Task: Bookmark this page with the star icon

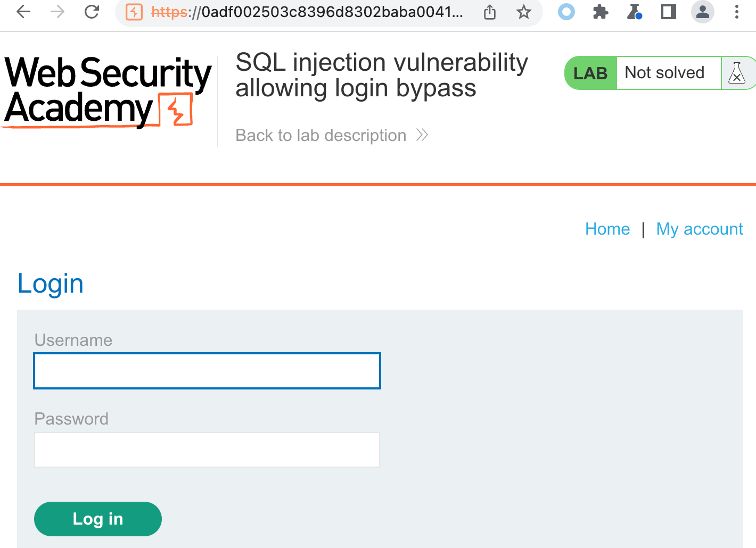Action: (524, 12)
